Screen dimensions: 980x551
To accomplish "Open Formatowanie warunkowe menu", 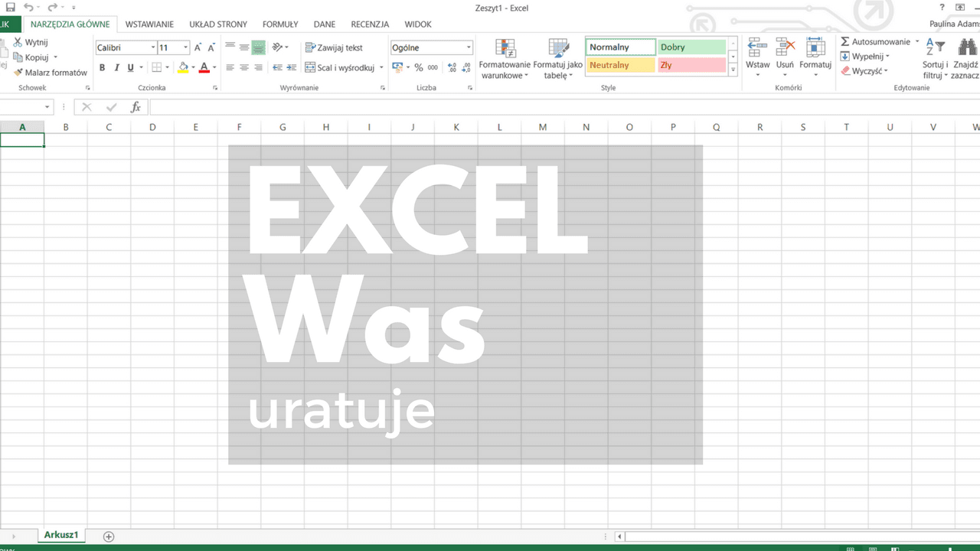I will [x=505, y=60].
